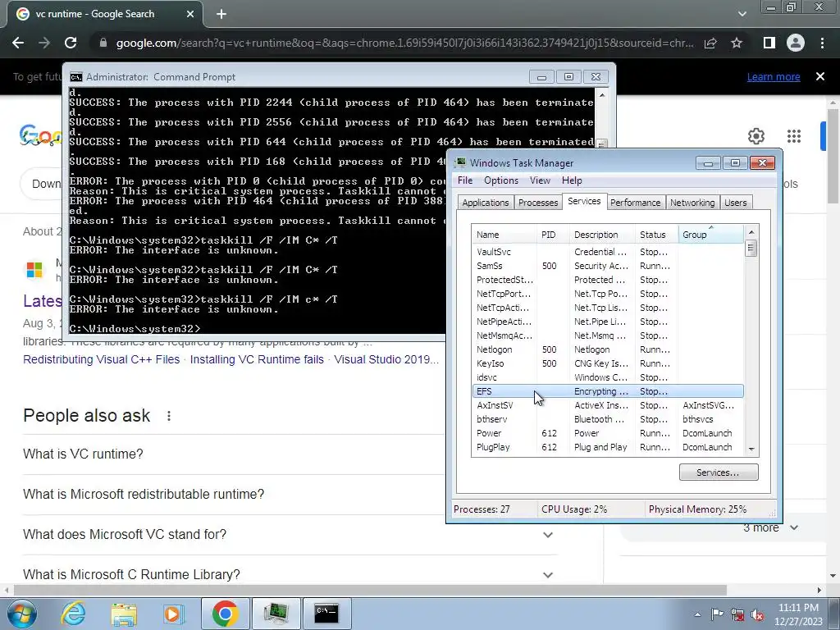Switch to Networking tab
840x630 pixels.
click(x=692, y=203)
